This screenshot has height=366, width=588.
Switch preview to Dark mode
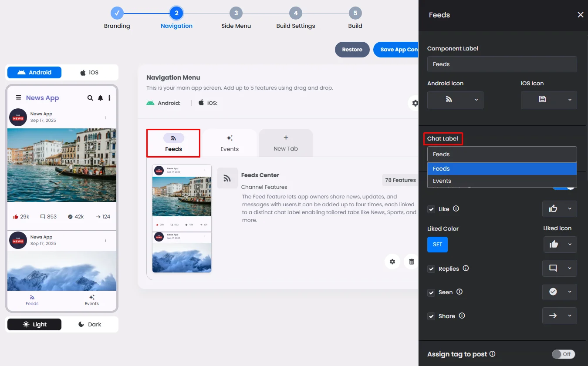90,324
